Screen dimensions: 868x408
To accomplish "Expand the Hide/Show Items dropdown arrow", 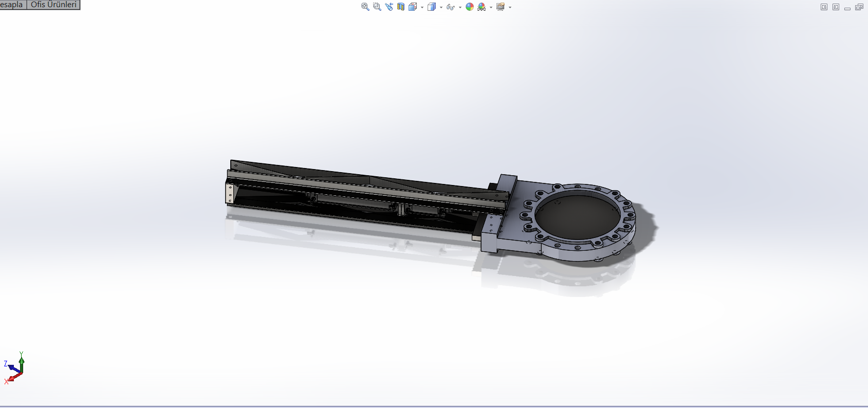I will click(460, 7).
